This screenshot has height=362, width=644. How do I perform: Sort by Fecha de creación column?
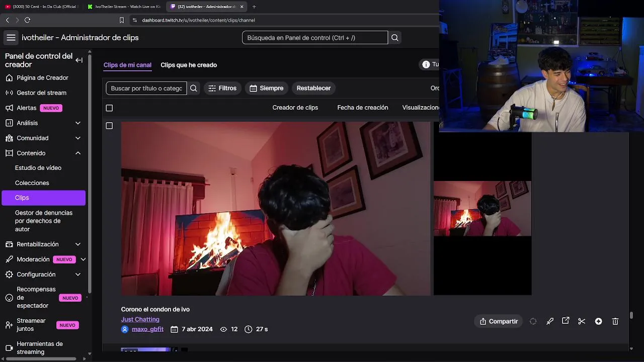(x=362, y=108)
